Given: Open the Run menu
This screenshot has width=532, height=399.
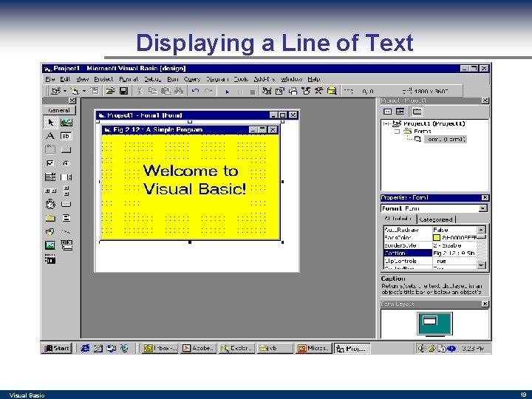Looking at the screenshot, I should [x=173, y=79].
